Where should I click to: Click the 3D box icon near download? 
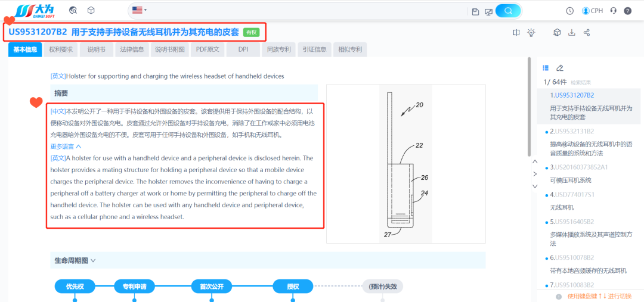(557, 32)
